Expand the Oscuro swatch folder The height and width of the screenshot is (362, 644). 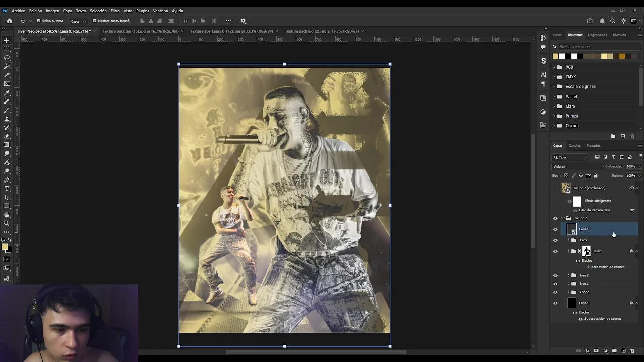[554, 126]
